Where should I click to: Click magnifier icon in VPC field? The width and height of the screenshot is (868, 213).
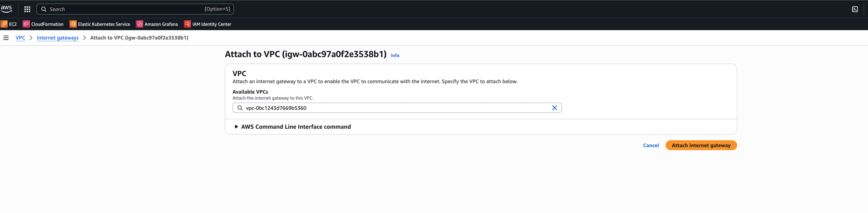[240, 108]
